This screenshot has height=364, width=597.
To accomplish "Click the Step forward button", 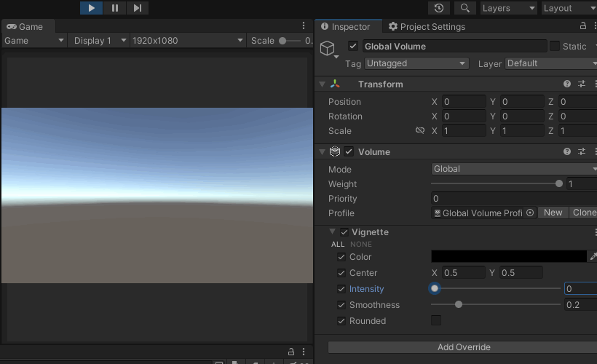I will pos(137,8).
